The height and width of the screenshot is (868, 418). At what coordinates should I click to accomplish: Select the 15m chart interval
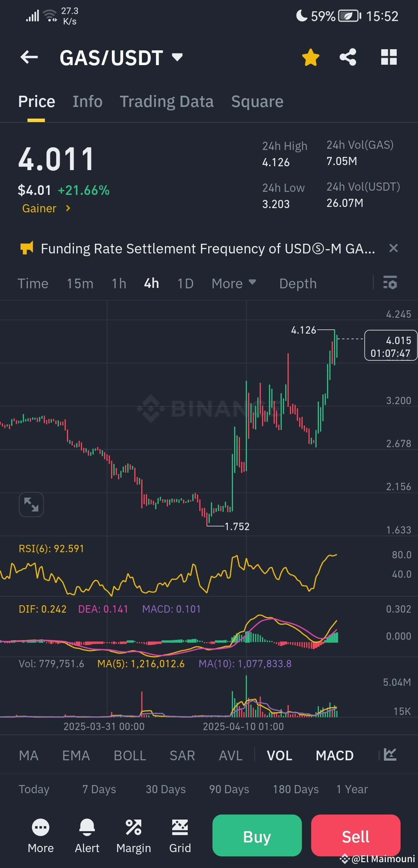coord(80,284)
